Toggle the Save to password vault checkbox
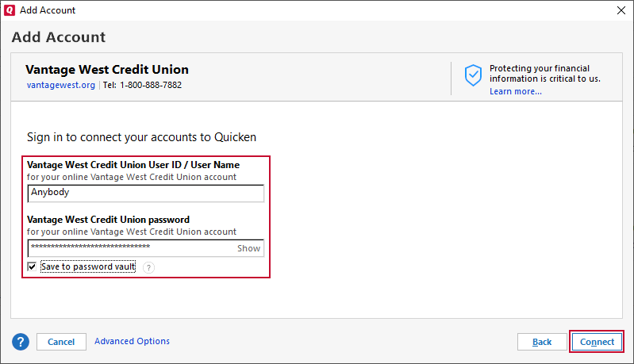The width and height of the screenshot is (634, 364). point(32,267)
